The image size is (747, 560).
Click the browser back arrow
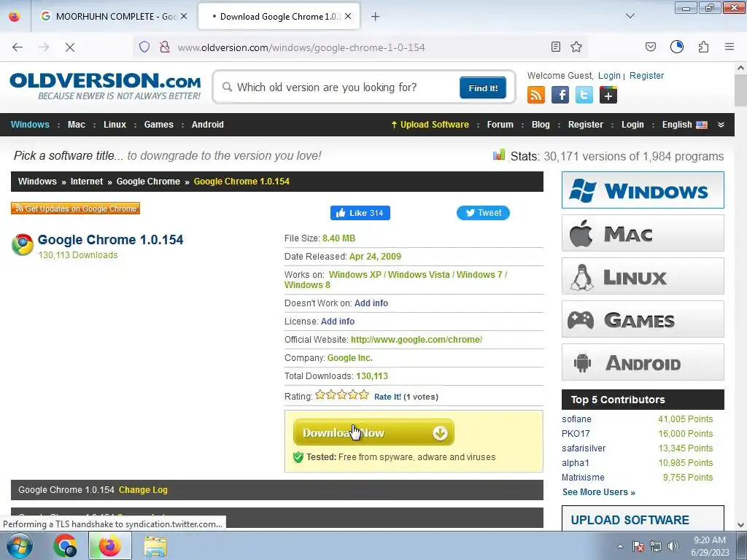(x=18, y=47)
